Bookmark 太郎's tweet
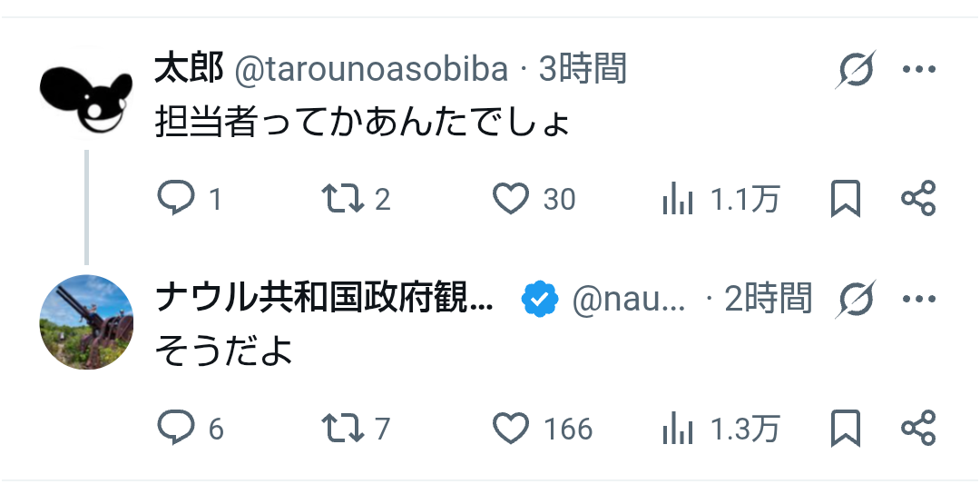This screenshot has width=980, height=484. point(845,198)
